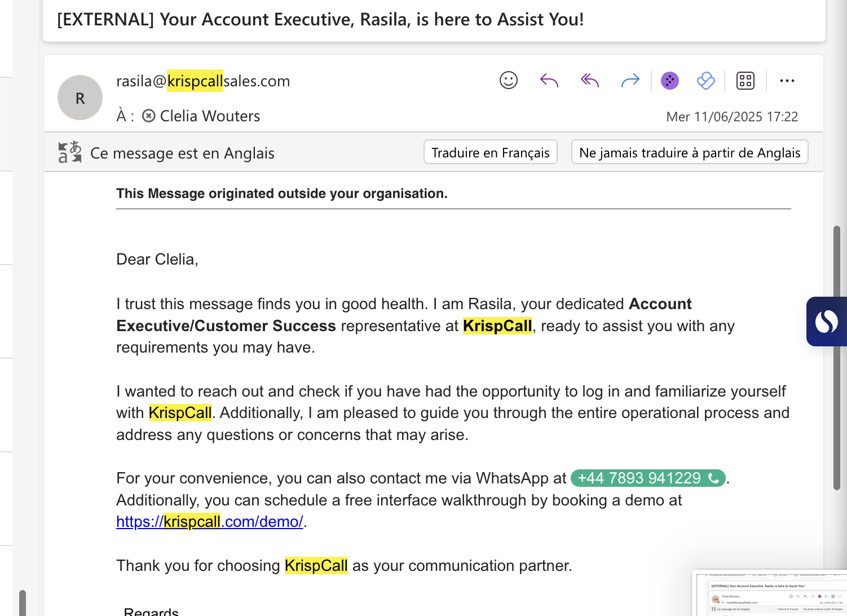Click the blue Viva Insights icon

click(706, 81)
